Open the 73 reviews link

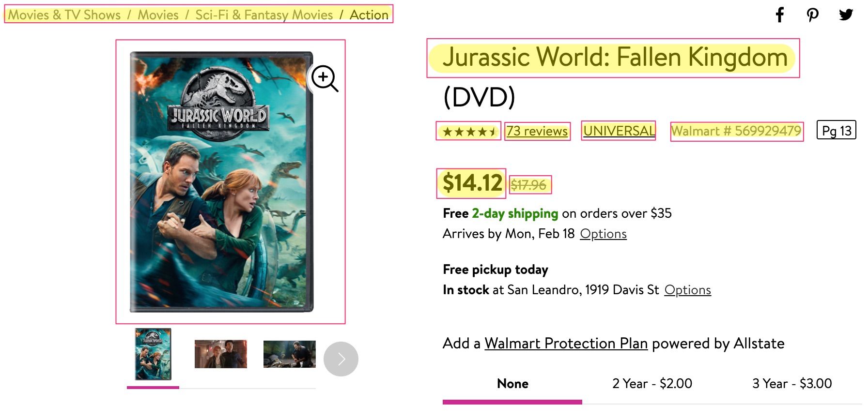coord(537,131)
